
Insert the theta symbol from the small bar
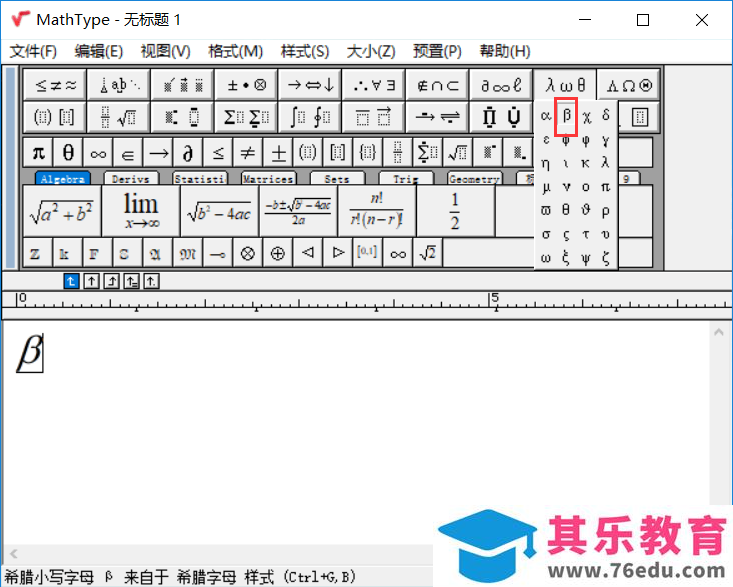coord(68,152)
